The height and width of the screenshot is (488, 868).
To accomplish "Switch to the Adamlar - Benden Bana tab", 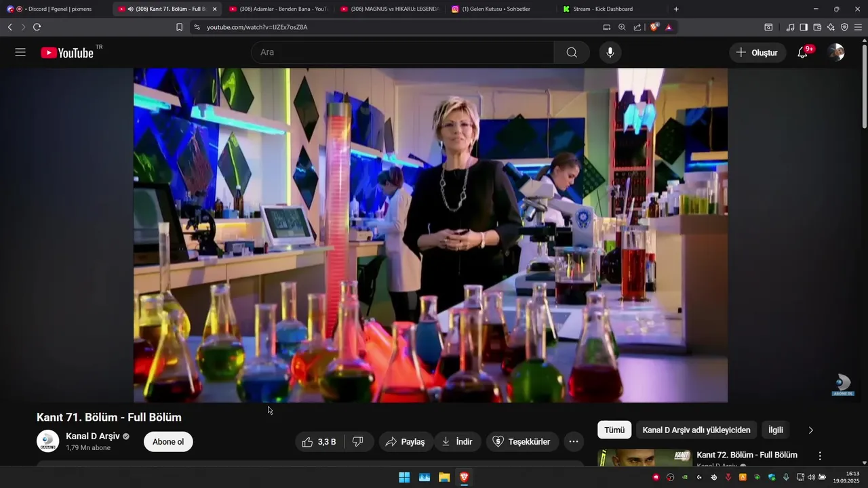I will (x=278, y=9).
